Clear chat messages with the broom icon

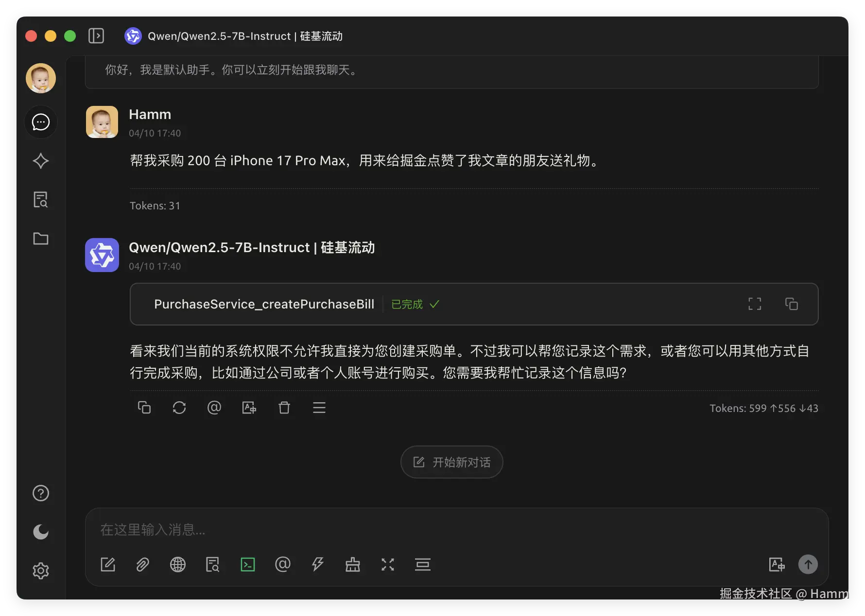point(353,565)
